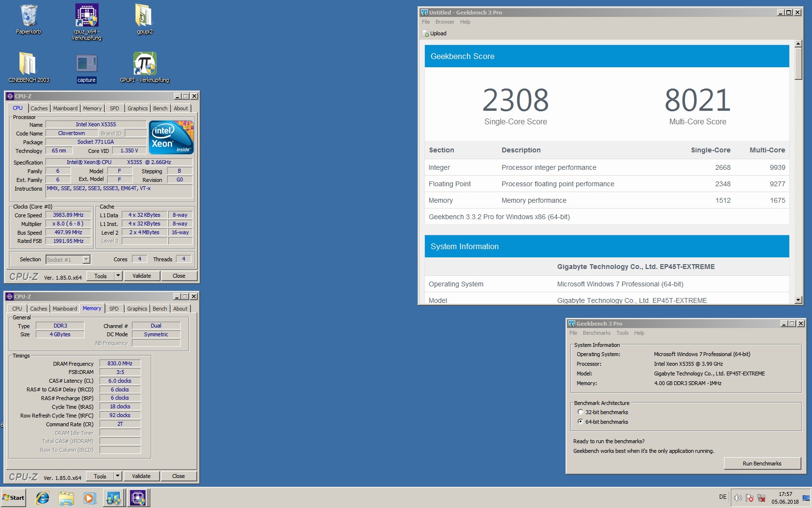Open Help menu in small Geekbench 3 Pro window
Screen dimensions: 812x508
(x=639, y=333)
